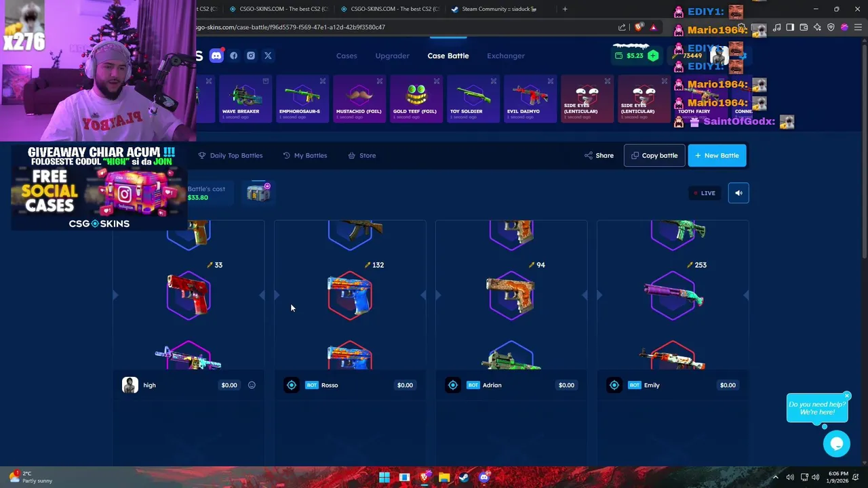Screen dimensions: 868x488
Task: Open File Explorer from the taskbar
Action: 443,477
